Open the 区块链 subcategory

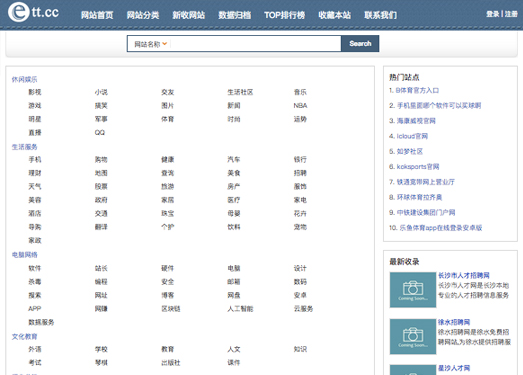171,309
